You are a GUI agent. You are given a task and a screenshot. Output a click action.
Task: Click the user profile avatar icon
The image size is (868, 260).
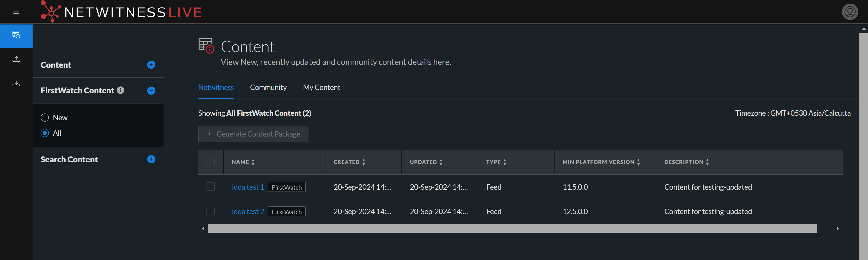pyautogui.click(x=849, y=12)
